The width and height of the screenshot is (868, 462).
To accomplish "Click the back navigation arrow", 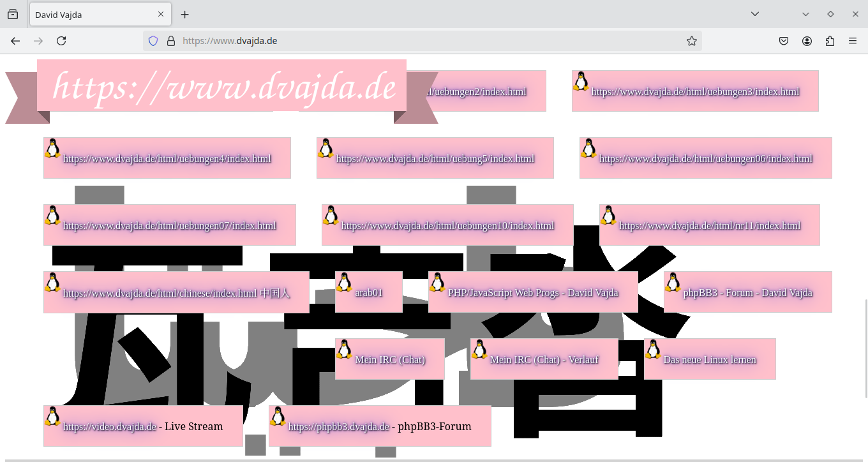I will (x=15, y=41).
